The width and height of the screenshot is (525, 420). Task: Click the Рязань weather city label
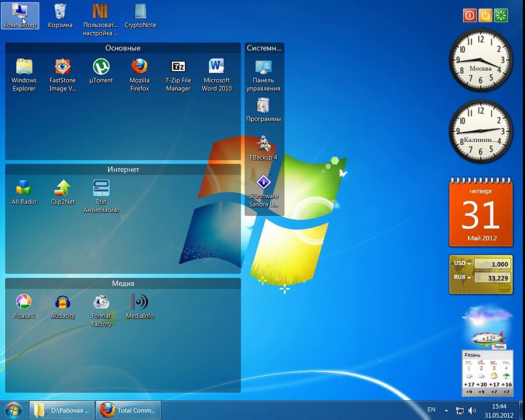[x=473, y=355]
